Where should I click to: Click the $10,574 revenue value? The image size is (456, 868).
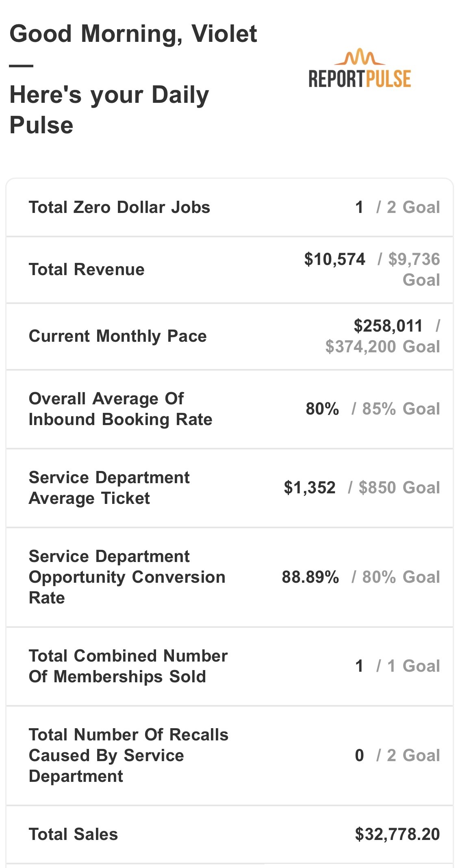[x=334, y=259]
